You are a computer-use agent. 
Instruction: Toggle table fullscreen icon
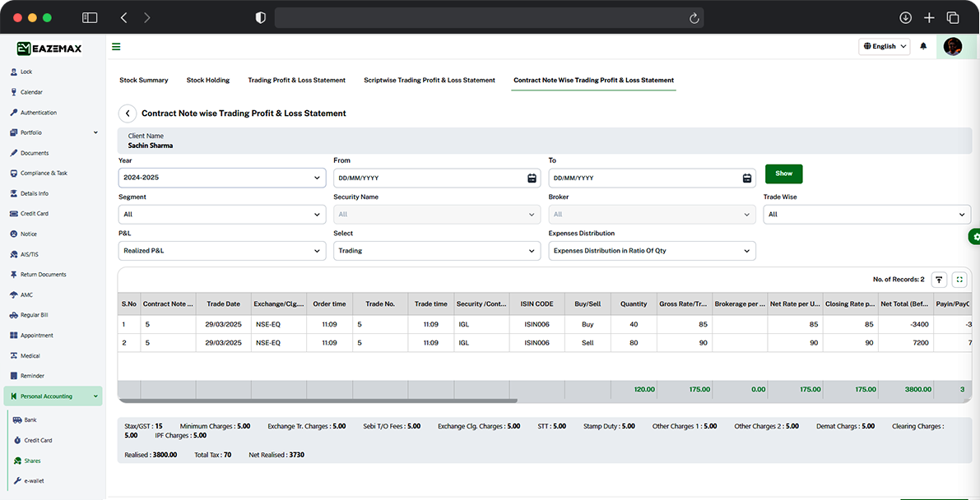click(959, 280)
